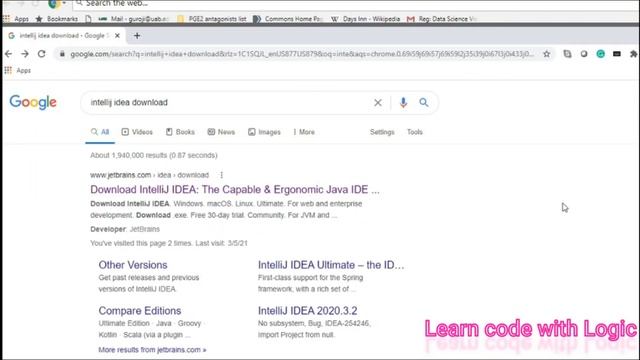Click the copy-pages extension icon in the toolbar
Screen dimensions: 640x360
pos(567,54)
